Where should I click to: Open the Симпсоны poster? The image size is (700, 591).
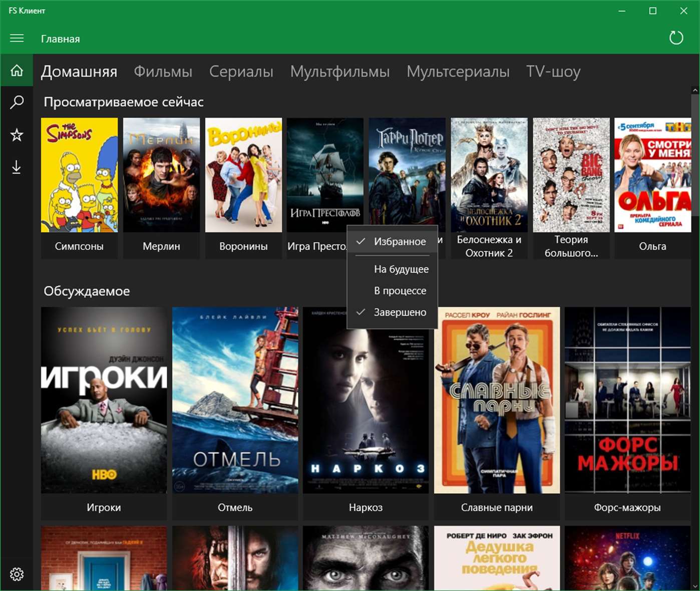(79, 175)
